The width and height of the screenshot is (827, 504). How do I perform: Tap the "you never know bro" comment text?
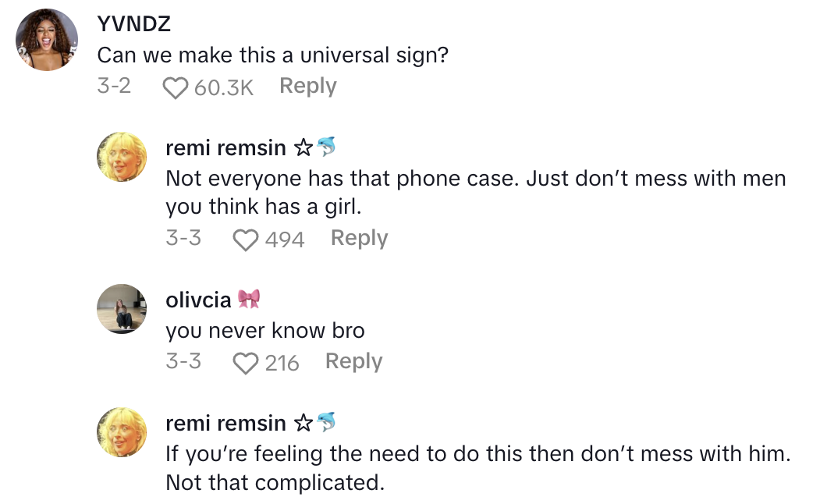[x=265, y=331]
